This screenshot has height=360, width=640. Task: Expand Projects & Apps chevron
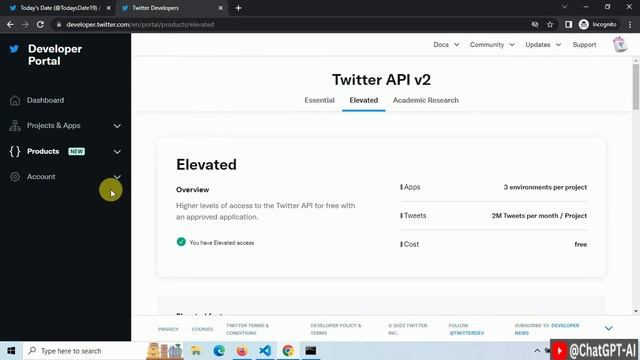(117, 126)
